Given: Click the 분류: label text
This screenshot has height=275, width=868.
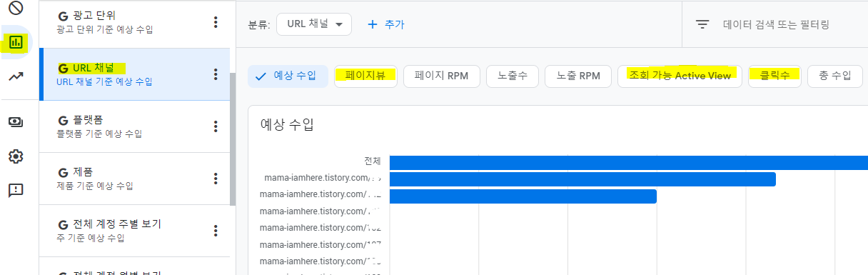Looking at the screenshot, I should (258, 24).
